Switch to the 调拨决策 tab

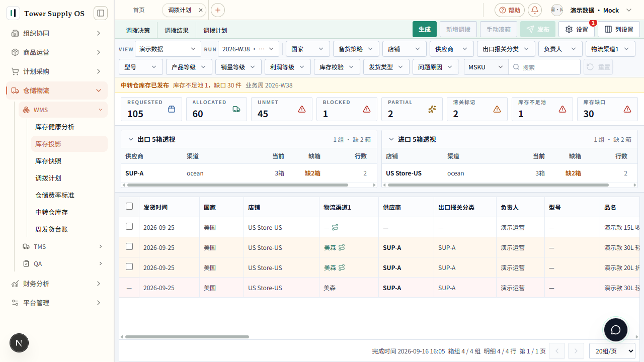coord(138,30)
